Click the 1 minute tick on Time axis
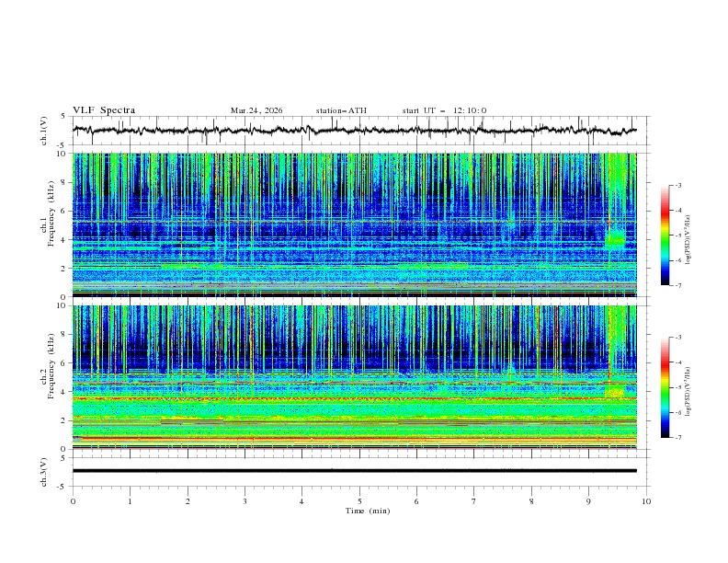728x563 pixels. click(x=131, y=501)
